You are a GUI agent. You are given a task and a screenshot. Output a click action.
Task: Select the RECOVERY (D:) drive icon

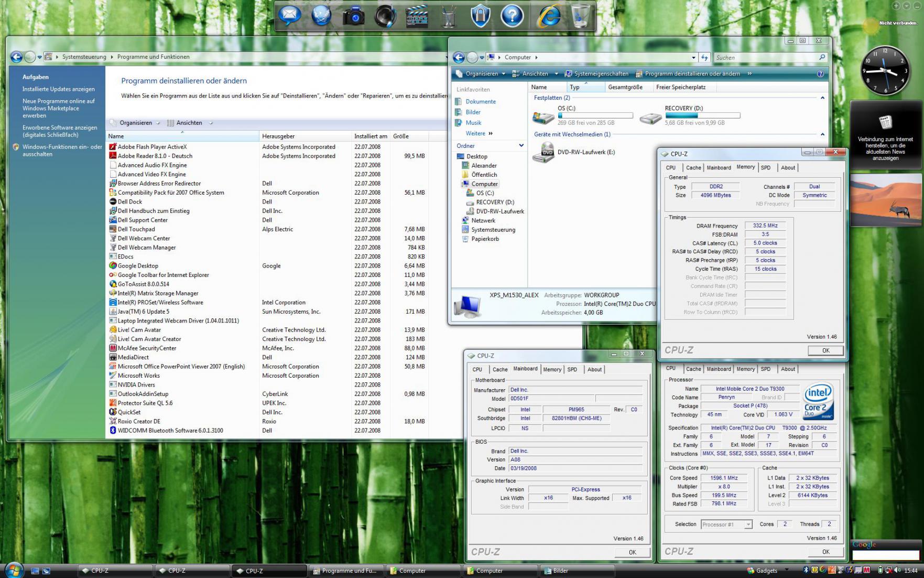650,117
